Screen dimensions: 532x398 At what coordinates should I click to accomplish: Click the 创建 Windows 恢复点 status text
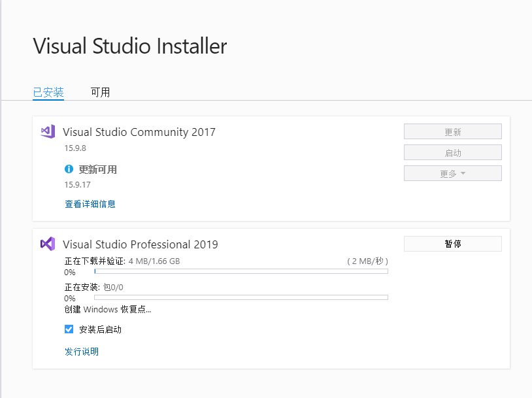[108, 309]
